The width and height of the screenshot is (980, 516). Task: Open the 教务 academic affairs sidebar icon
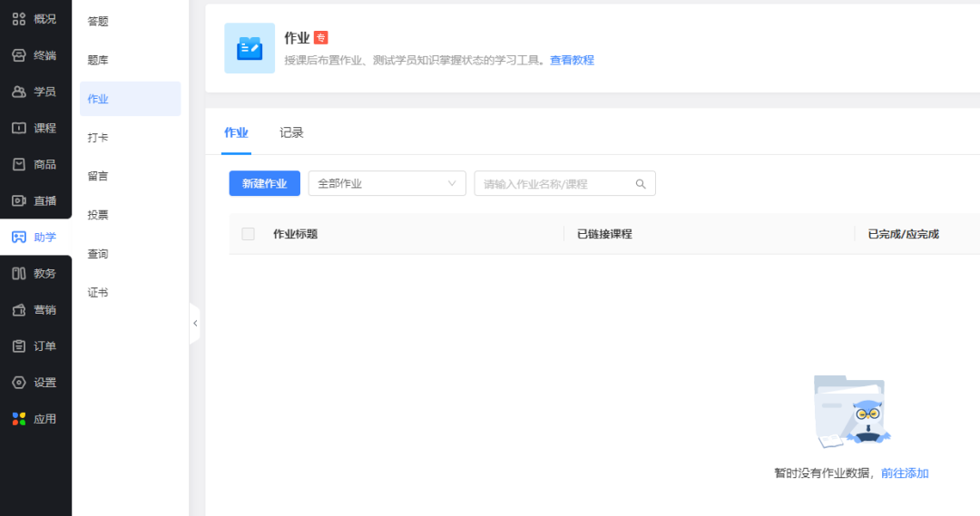pyautogui.click(x=19, y=274)
